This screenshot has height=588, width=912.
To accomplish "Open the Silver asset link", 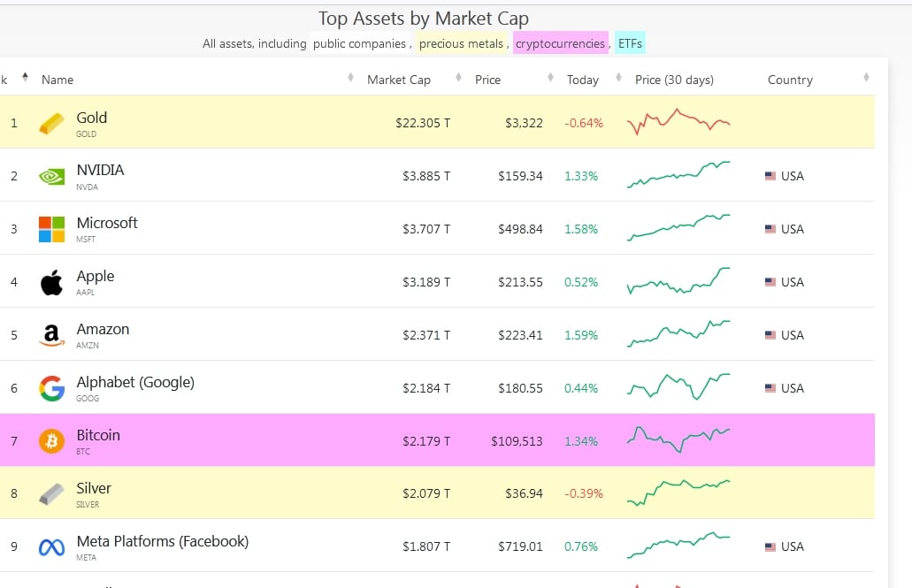I will point(94,488).
